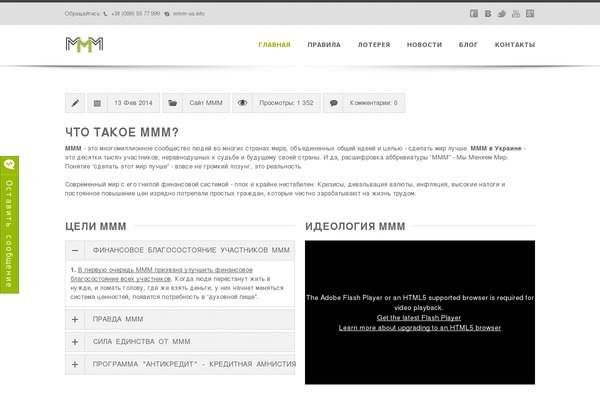
Task: Open the Блог menu item
Action: (x=468, y=45)
